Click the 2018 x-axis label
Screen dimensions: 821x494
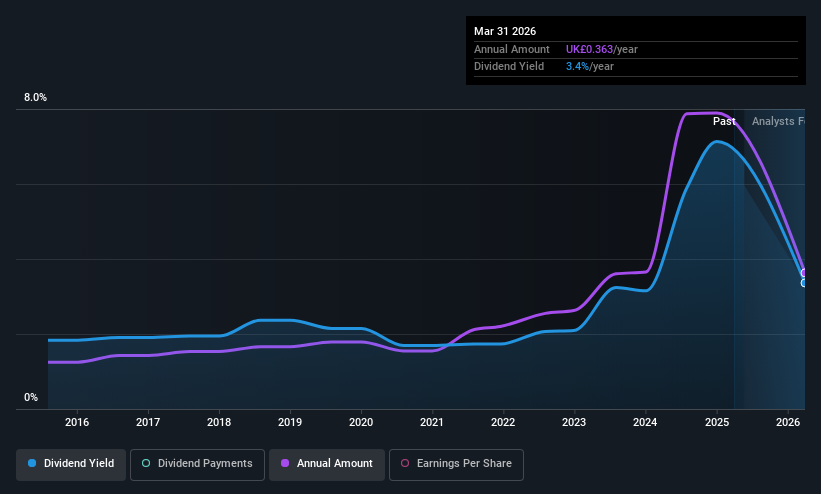(219, 422)
